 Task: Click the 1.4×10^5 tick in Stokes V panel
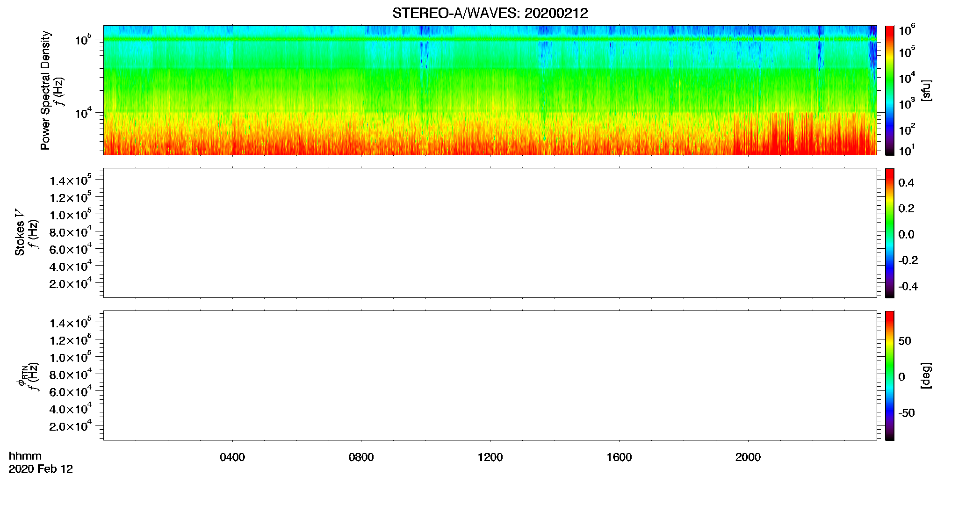point(70,180)
